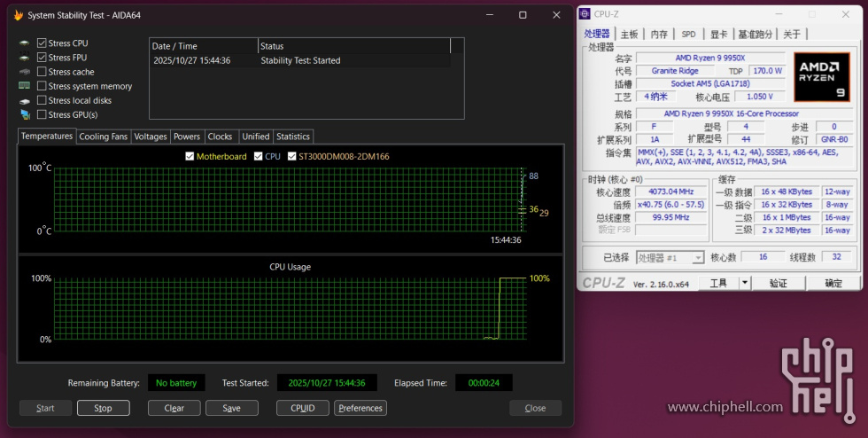Stop the stability test
868x438 pixels.
click(103, 408)
